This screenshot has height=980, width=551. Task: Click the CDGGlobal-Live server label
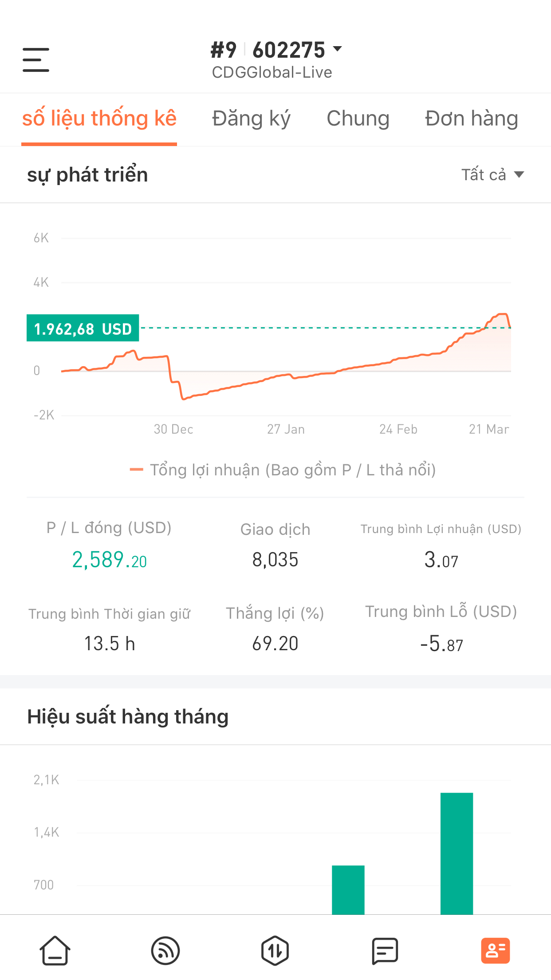[x=272, y=72]
